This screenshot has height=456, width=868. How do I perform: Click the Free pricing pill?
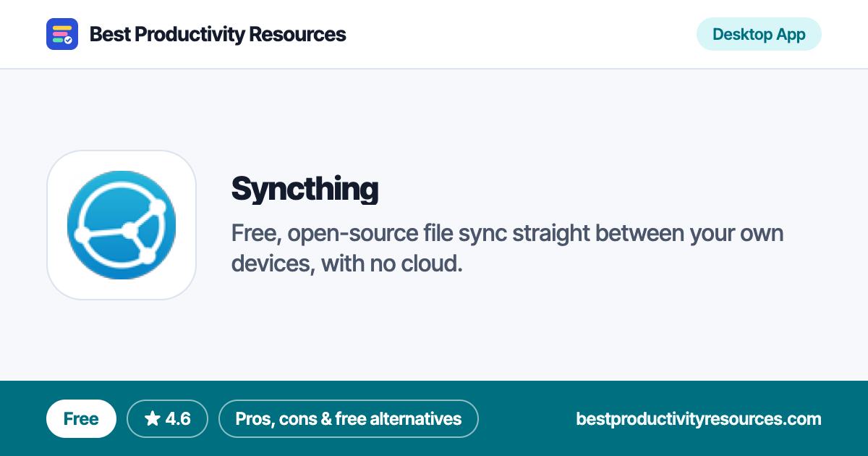(81, 418)
